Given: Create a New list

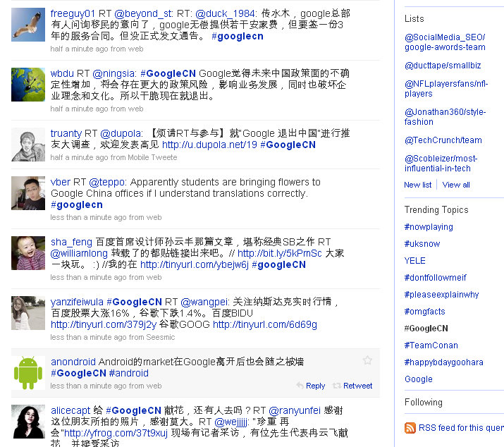Looking at the screenshot, I should (x=418, y=185).
